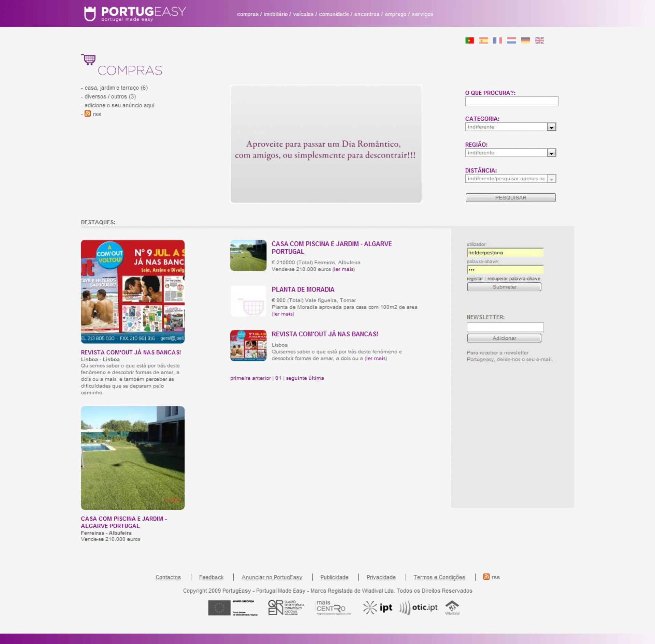655x644 pixels.
Task: Go to the veículos menu section
Action: (303, 14)
